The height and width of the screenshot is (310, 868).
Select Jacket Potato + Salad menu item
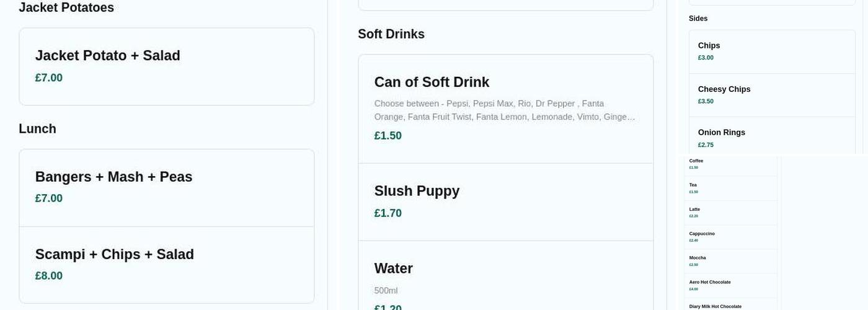click(x=166, y=66)
